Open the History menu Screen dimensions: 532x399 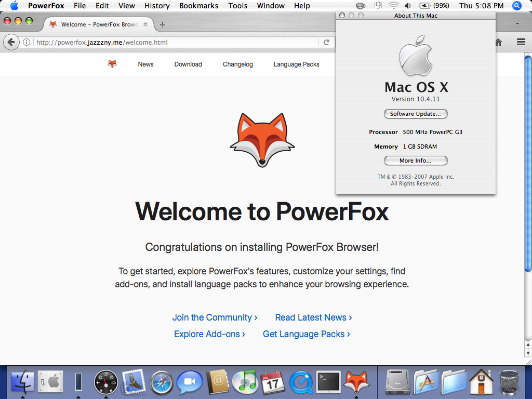[x=157, y=6]
